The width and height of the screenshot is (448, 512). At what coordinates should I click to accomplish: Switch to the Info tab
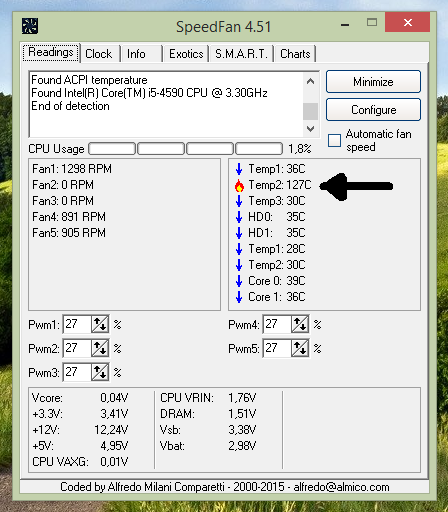(142, 54)
